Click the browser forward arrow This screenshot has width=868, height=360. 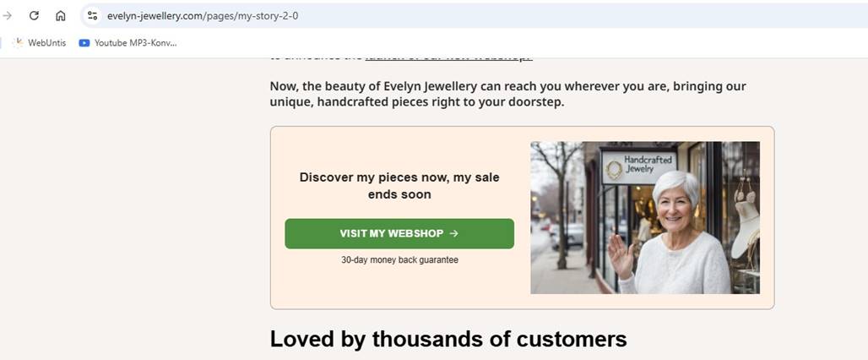[8, 15]
